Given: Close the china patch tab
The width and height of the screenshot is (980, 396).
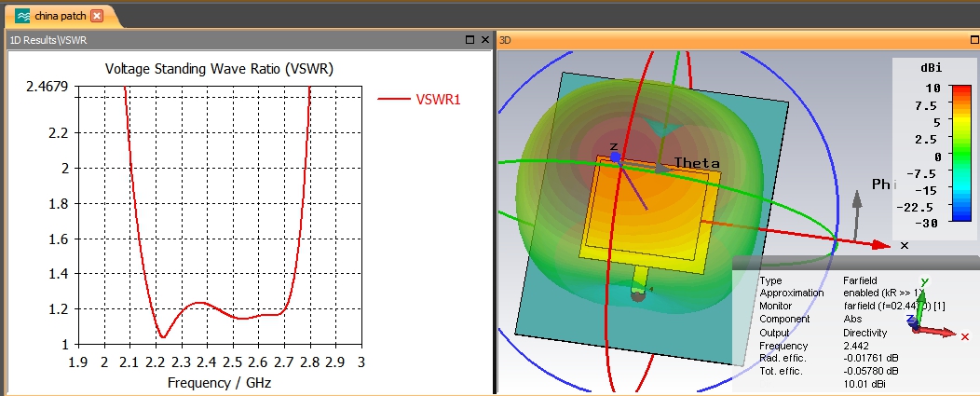Looking at the screenshot, I should (x=96, y=16).
